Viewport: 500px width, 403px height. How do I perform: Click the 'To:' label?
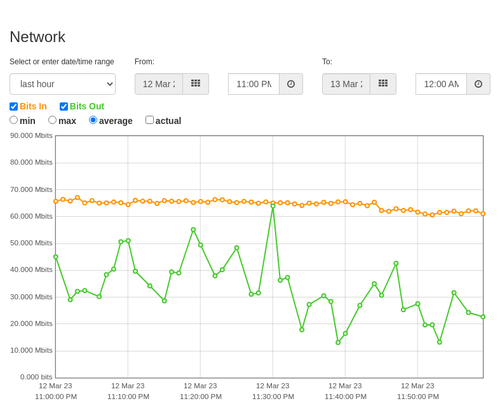[327, 62]
